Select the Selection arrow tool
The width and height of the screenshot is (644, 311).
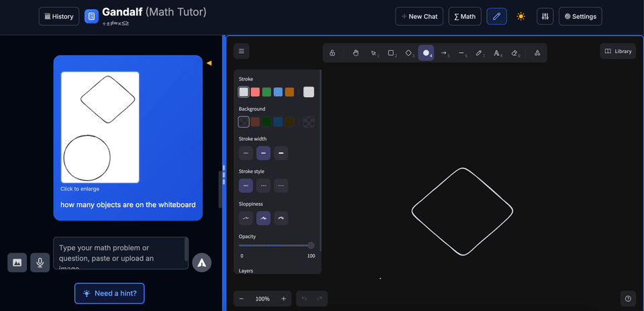click(x=374, y=53)
